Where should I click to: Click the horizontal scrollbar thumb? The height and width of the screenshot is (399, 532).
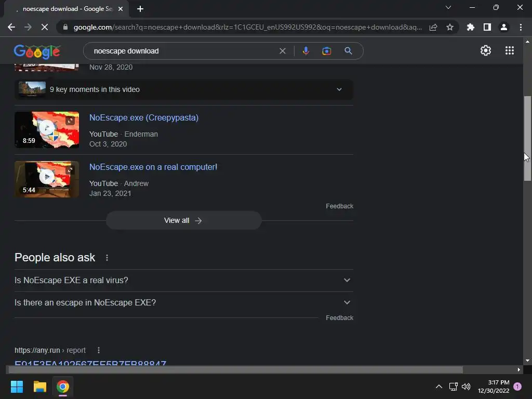(235, 369)
